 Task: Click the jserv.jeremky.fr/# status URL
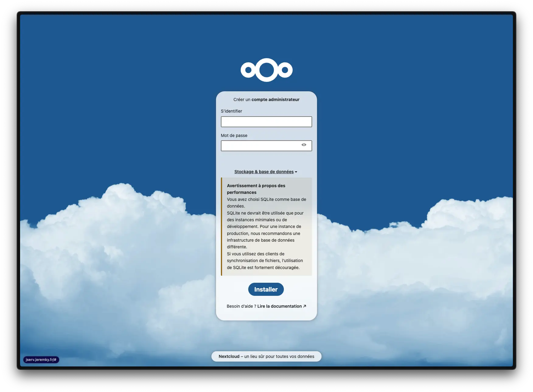coord(41,360)
